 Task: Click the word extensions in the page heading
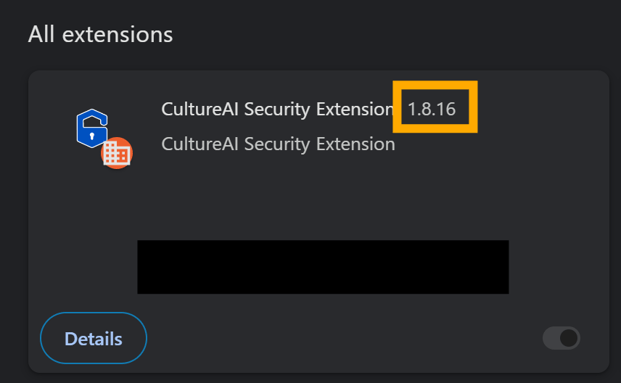(x=118, y=34)
